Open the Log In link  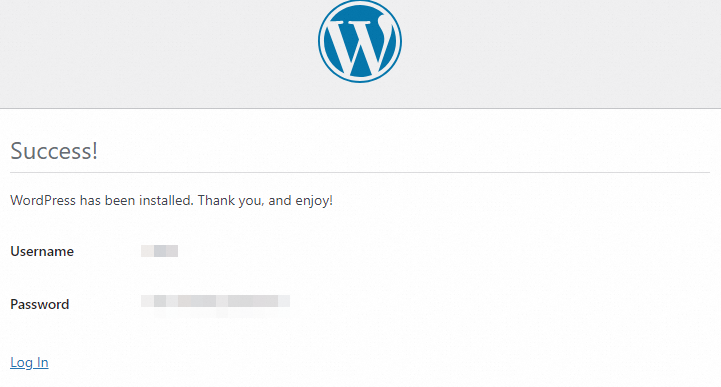point(29,363)
